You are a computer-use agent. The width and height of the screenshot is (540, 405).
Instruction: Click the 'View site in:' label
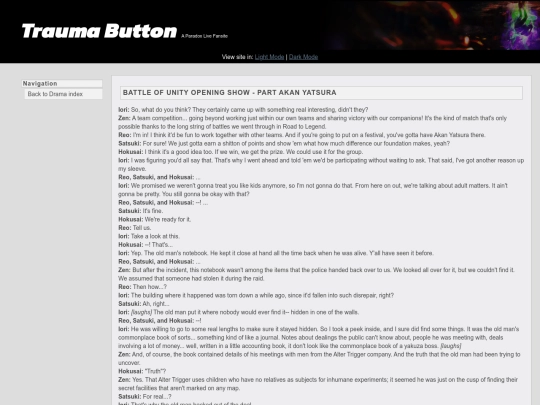click(237, 57)
